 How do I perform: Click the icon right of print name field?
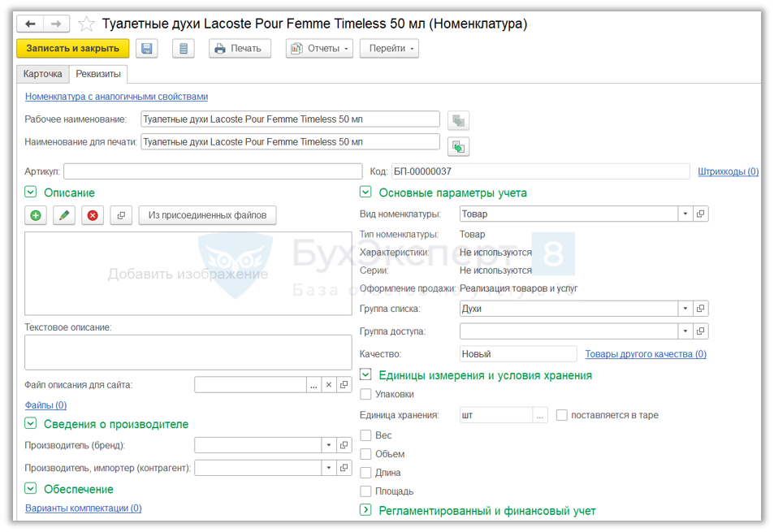tap(459, 146)
